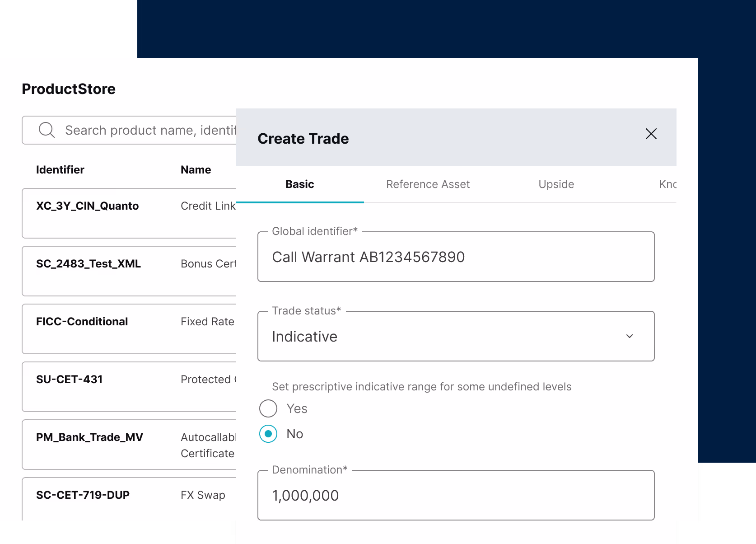756x544 pixels.
Task: Click the search magnifier icon
Action: click(47, 130)
